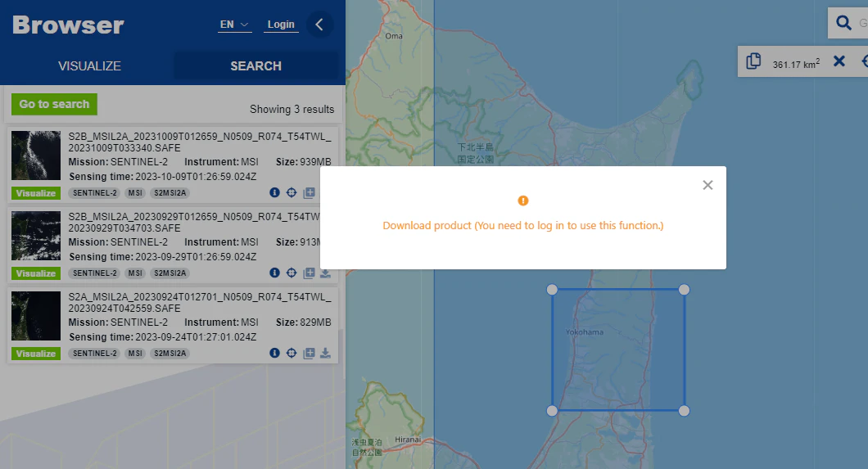Image resolution: width=868 pixels, height=469 pixels.
Task: Click the Browser logo title
Action: [68, 25]
